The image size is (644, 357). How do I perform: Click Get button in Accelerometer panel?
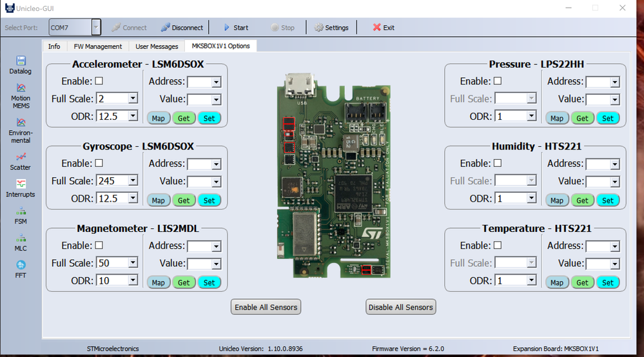point(184,118)
